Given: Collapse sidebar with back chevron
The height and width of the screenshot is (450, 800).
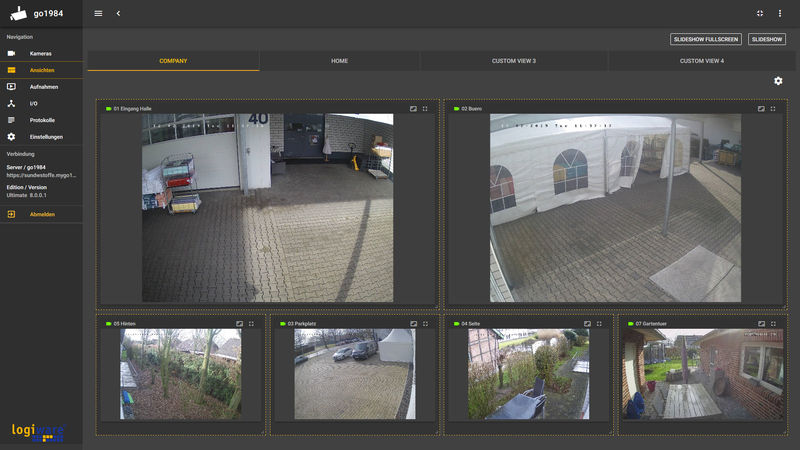Looking at the screenshot, I should [118, 13].
